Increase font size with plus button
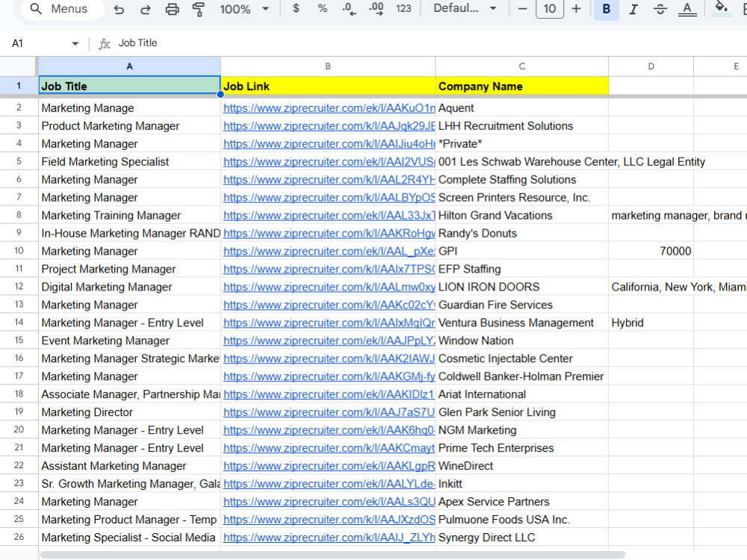Screen dimensions: 747x560 577,8
